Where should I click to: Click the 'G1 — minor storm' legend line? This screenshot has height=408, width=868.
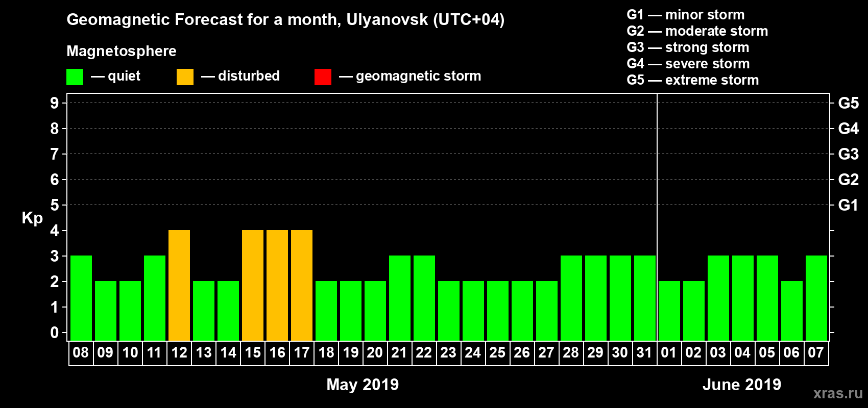point(686,15)
